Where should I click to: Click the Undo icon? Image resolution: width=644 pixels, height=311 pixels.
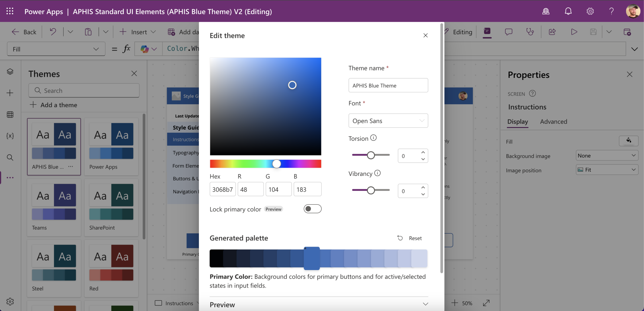point(53,32)
